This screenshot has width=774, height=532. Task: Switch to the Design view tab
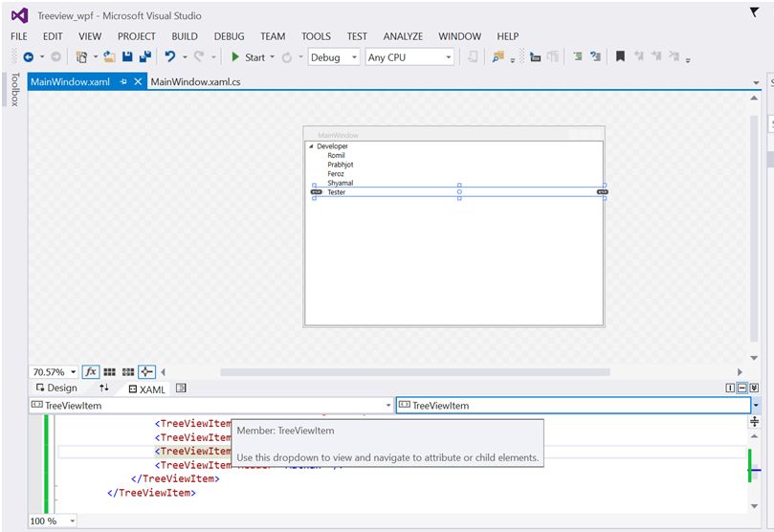click(55, 388)
